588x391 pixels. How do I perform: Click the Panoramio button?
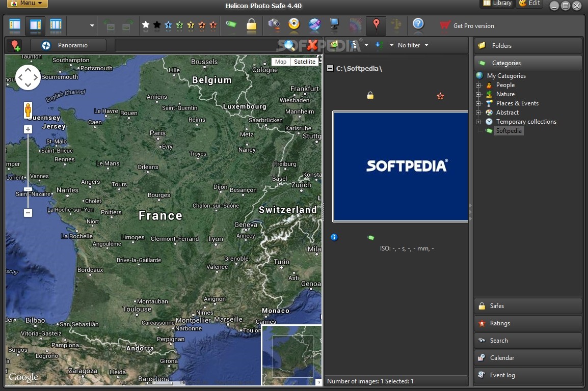click(x=68, y=45)
